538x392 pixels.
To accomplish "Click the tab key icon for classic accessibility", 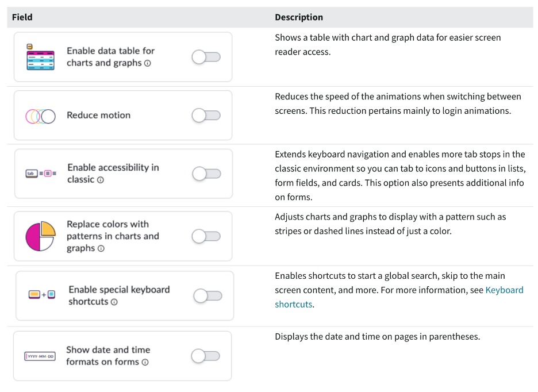I will [x=39, y=174].
